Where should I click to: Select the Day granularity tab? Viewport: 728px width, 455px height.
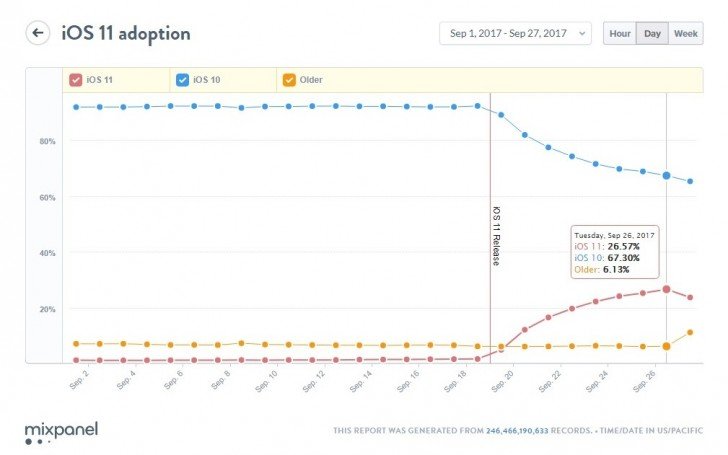click(652, 33)
